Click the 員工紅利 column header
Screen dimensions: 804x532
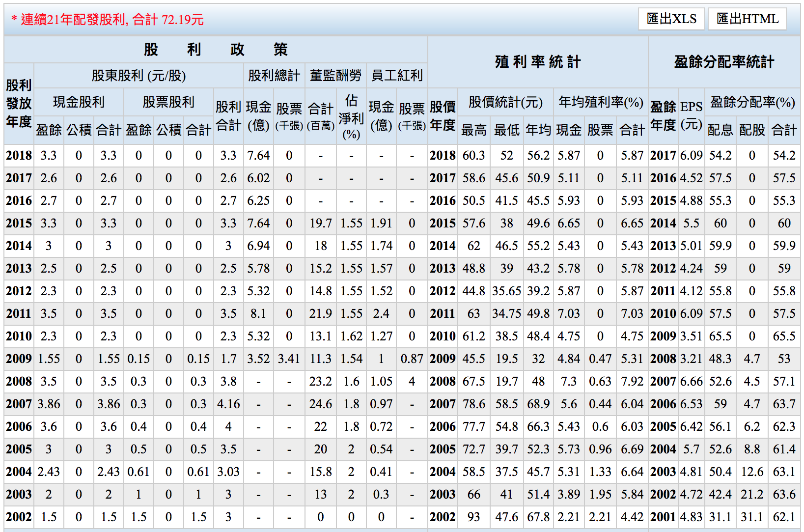click(x=397, y=76)
